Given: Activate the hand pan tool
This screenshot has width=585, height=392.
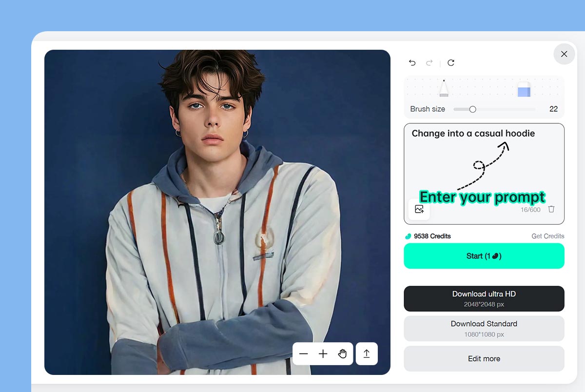Looking at the screenshot, I should coord(342,354).
